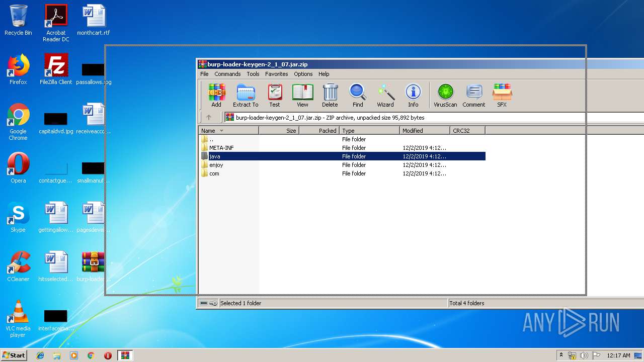This screenshot has height=362, width=644.
Task: Open the Commands menu
Action: (227, 74)
